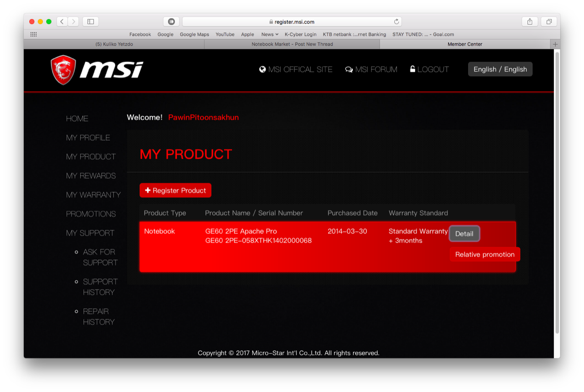Image resolution: width=584 pixels, height=392 pixels.
Task: Click the Relative promotion button
Action: tap(485, 254)
